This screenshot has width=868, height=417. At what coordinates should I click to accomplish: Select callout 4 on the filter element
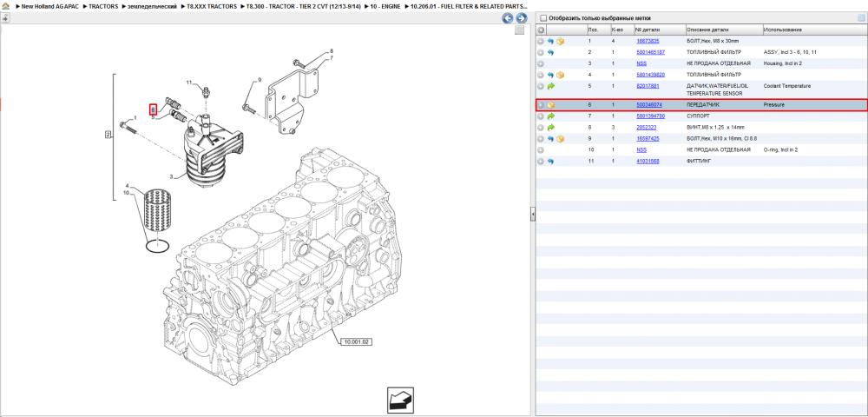(x=127, y=186)
